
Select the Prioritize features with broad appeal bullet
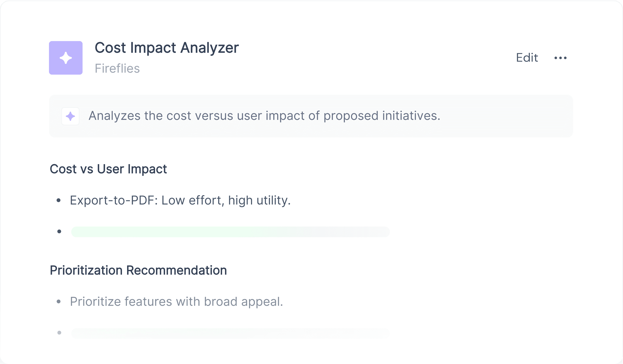coord(177,302)
